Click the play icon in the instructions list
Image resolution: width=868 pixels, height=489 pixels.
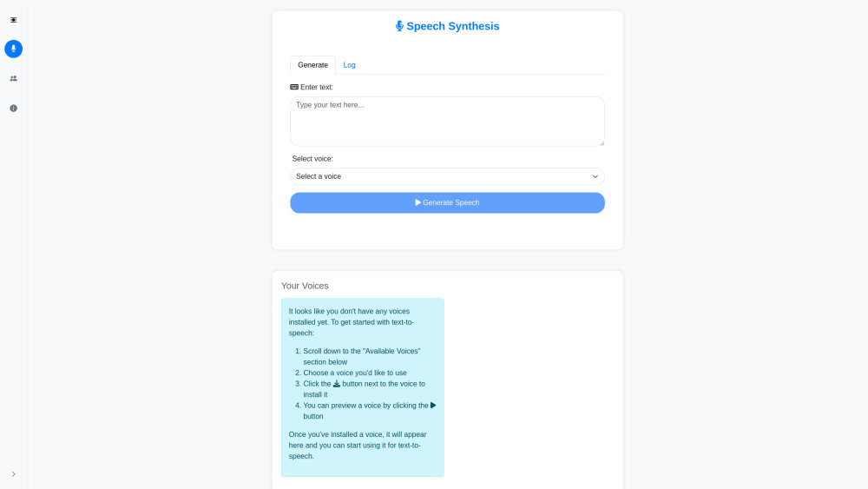point(433,406)
